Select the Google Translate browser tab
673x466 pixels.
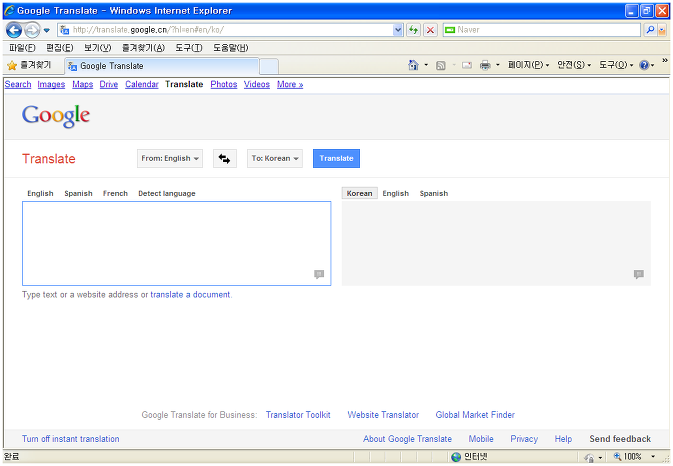[x=161, y=66]
